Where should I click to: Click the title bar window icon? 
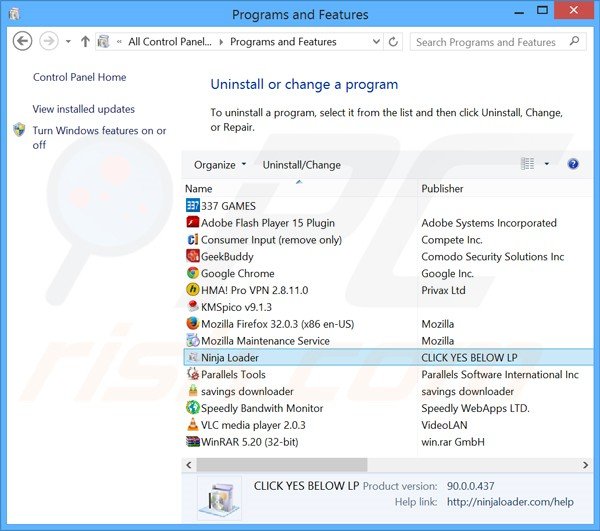point(15,14)
